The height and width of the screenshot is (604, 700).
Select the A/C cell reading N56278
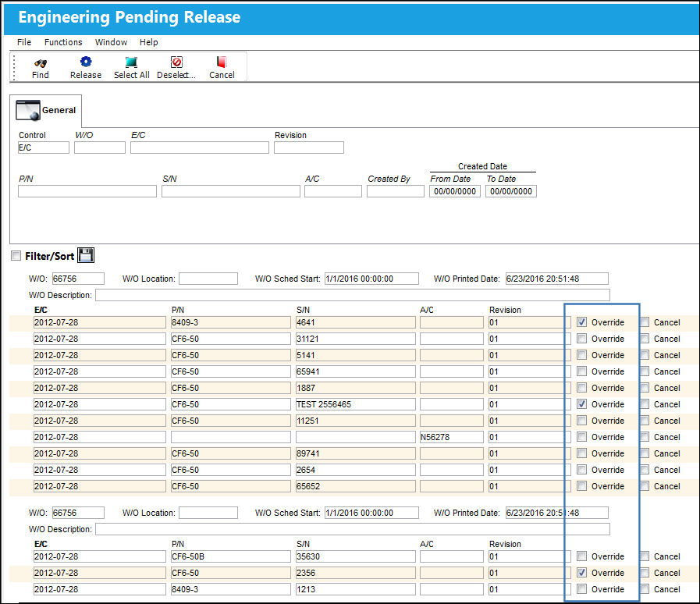click(x=451, y=437)
